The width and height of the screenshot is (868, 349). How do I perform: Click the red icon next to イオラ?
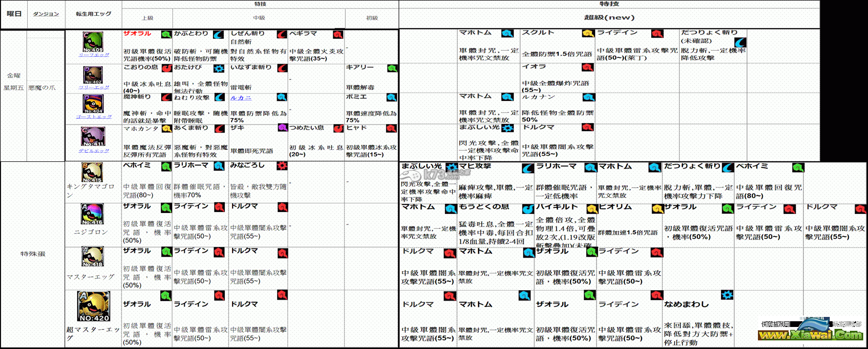coord(588,68)
